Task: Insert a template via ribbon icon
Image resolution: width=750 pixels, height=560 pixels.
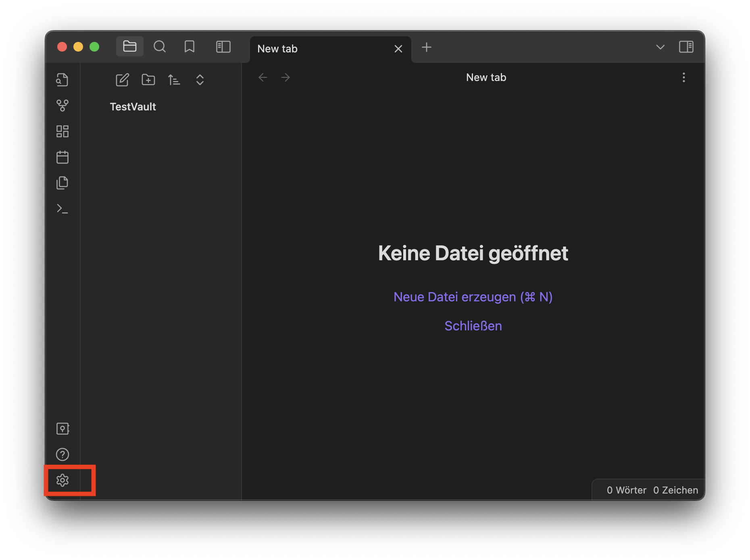Action: [62, 183]
